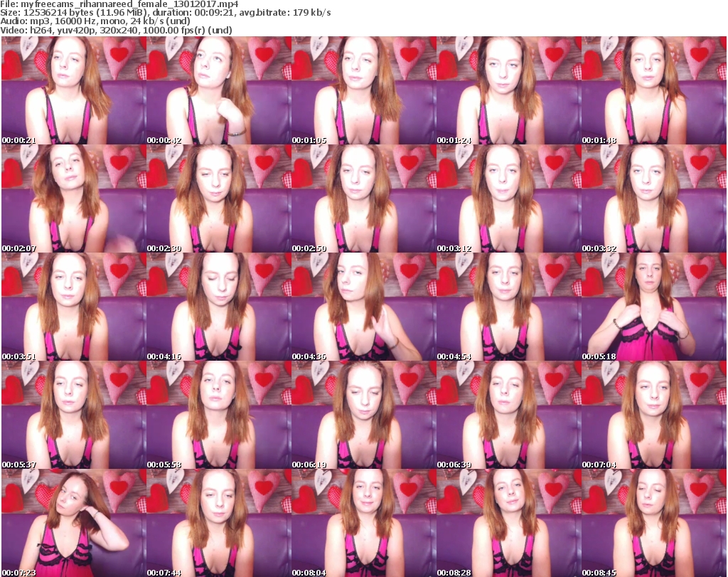This screenshot has width=728, height=577.
Task: Choose the thumbnail stamped 00:07:04
Action: [x=654, y=415]
